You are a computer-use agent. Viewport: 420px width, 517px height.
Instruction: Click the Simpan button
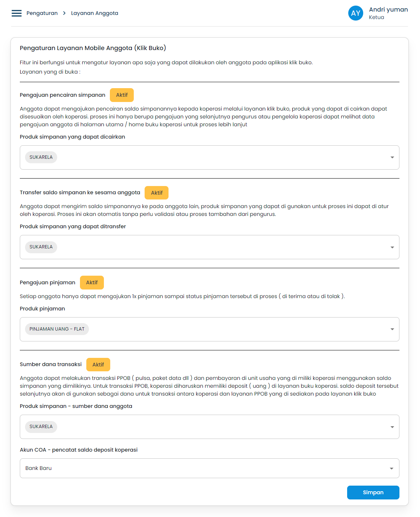pos(373,492)
